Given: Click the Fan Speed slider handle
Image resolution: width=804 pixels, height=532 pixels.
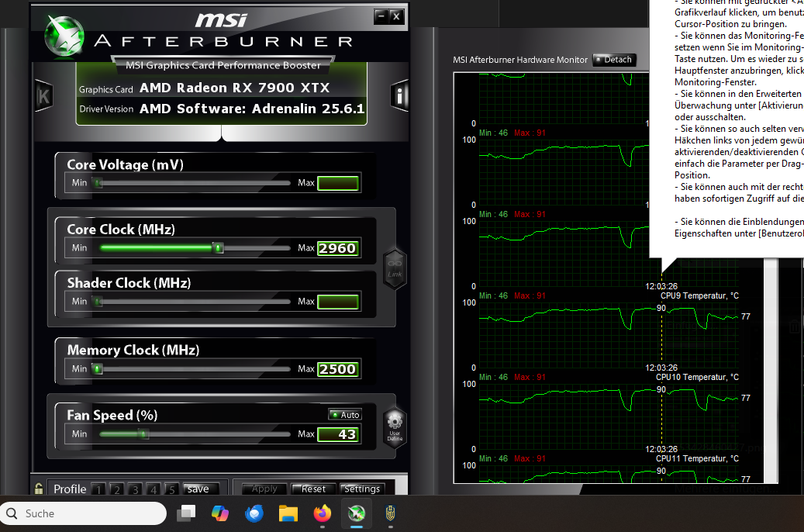Looking at the screenshot, I should point(143,434).
